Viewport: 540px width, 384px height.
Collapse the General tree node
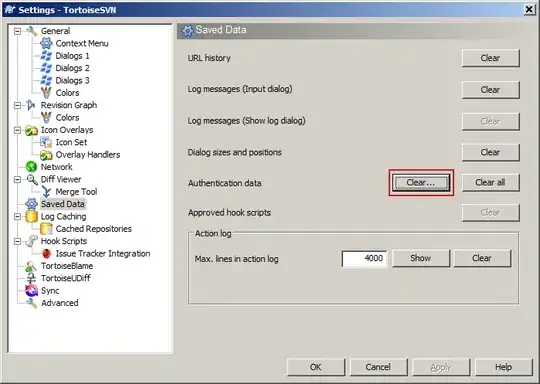tap(17, 31)
